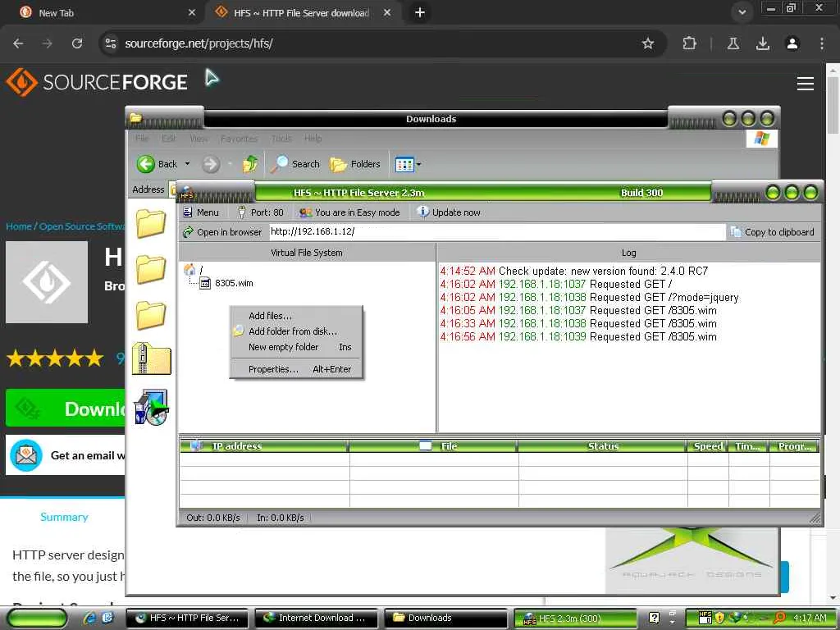Choose New empty folder in the context menu
This screenshot has height=630, width=840.
[x=296, y=347]
